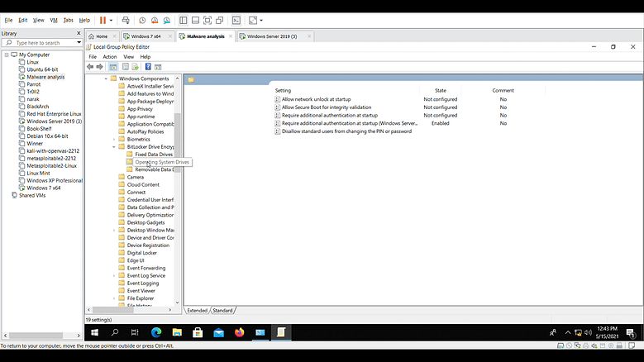Open the console view icon in VMware toolbar
The width and height of the screenshot is (644, 362).
tap(236, 20)
